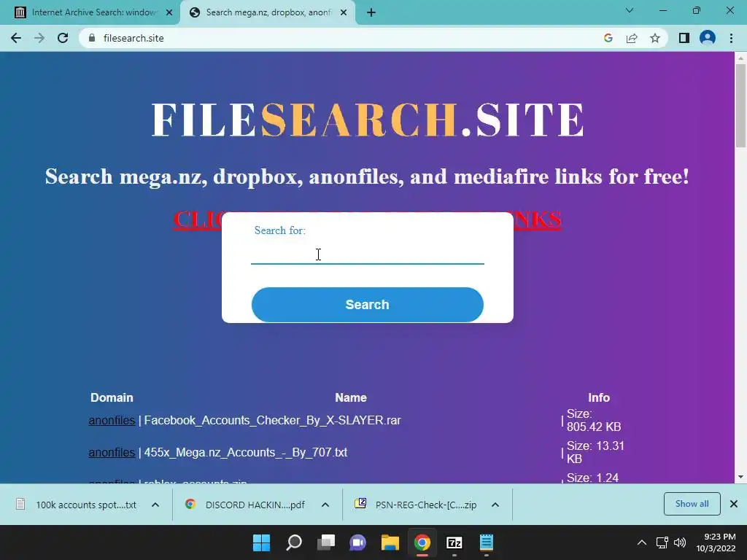Open the clock showing 9:23 PM
The height and width of the screenshot is (560, 747).
pyautogui.click(x=716, y=542)
